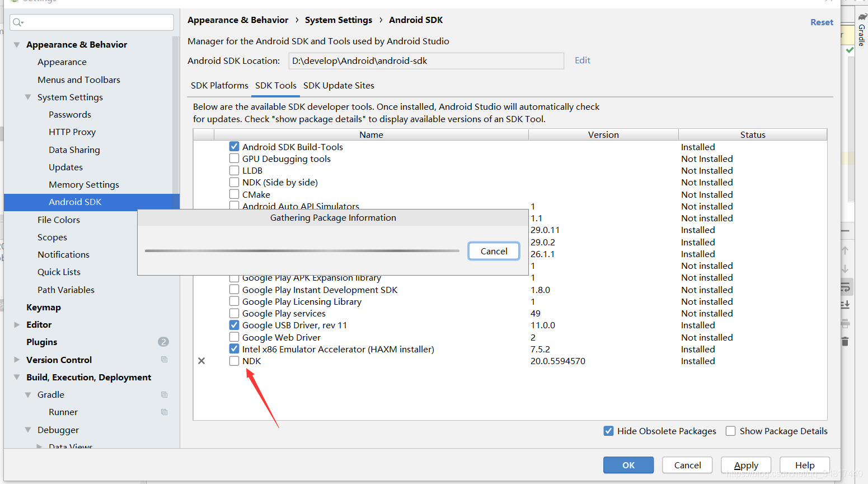This screenshot has height=484, width=868.
Task: Check Google Play Instant Development SDK checkbox
Action: pyautogui.click(x=234, y=290)
